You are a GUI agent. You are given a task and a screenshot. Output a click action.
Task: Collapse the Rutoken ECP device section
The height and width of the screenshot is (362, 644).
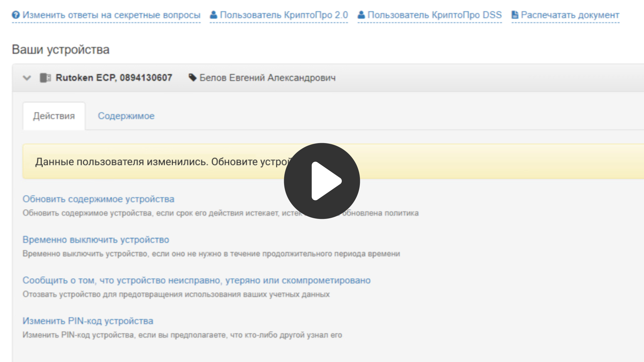(x=27, y=78)
